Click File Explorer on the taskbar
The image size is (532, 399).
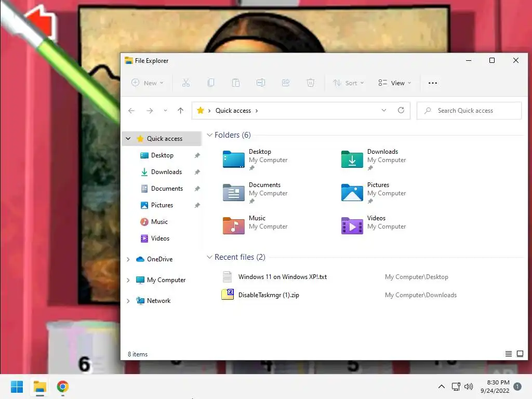pos(40,387)
